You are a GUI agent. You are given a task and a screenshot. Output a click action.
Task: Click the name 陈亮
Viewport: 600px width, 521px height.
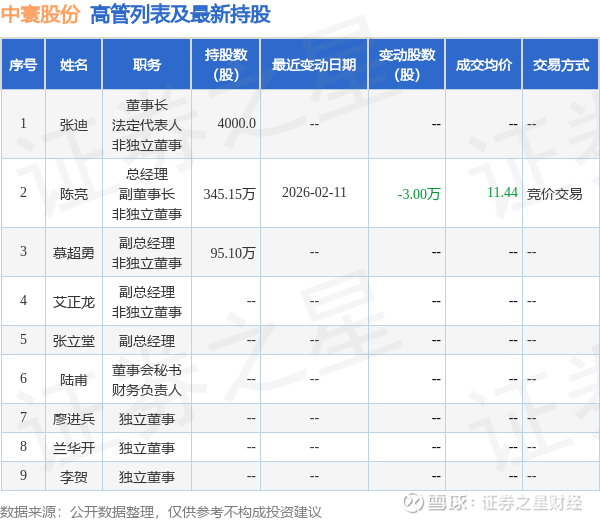pos(73,194)
